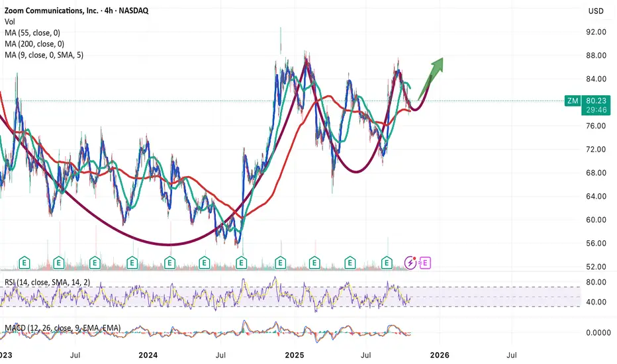Image resolution: width=617 pixels, height=364 pixels.
Task: Click the last green earnings E marker before the lightning icon
Action: (x=387, y=263)
